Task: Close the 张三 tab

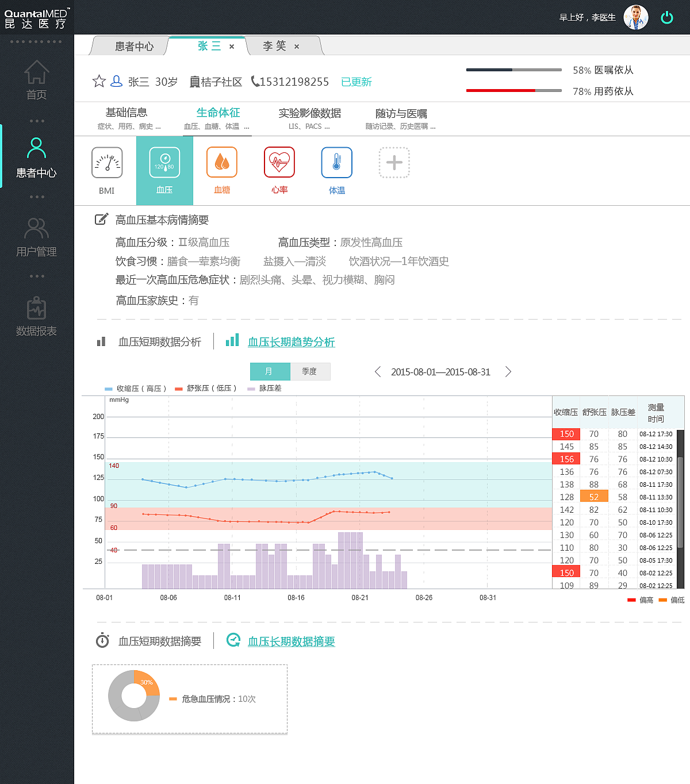Action: (232, 47)
